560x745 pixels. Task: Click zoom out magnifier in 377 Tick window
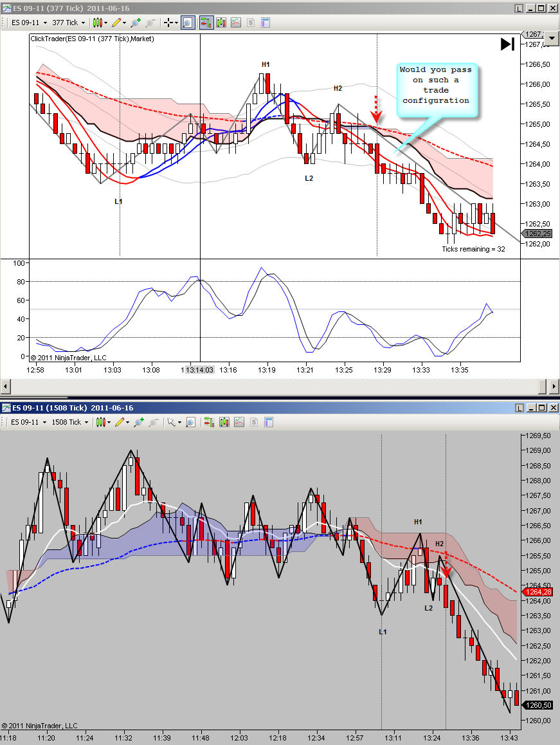(x=150, y=23)
